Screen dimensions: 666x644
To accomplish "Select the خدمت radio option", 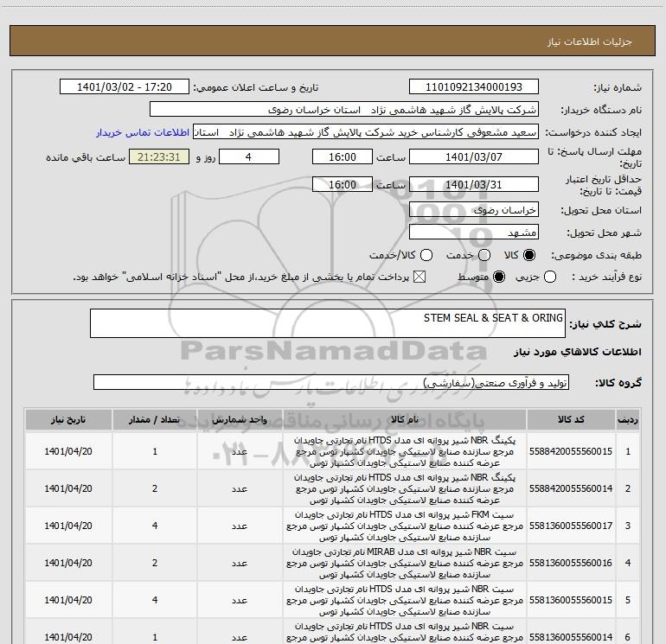I will pos(483,256).
